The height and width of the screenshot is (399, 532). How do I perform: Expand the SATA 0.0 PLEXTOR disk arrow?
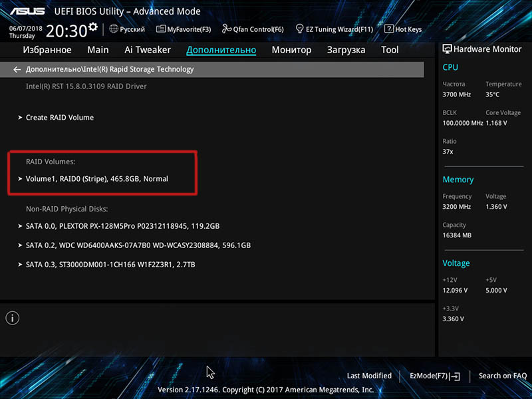coord(20,226)
